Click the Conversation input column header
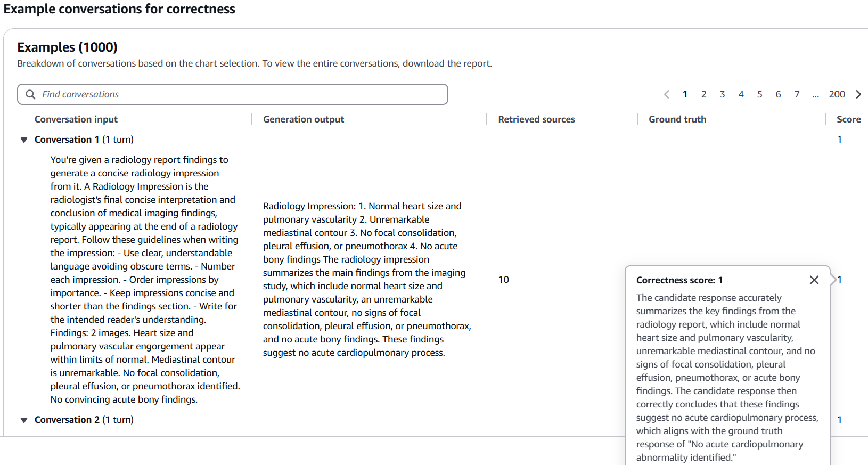This screenshot has width=868, height=465. [76, 119]
